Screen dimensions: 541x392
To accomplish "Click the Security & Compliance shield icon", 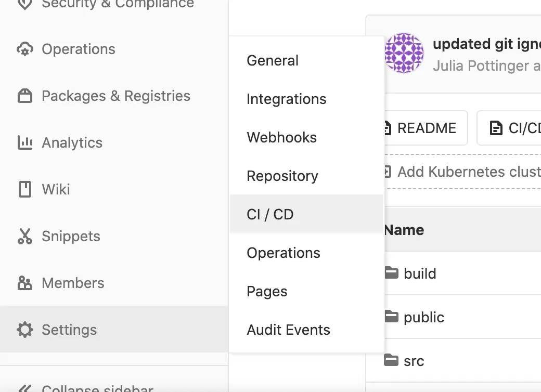I will [25, 4].
